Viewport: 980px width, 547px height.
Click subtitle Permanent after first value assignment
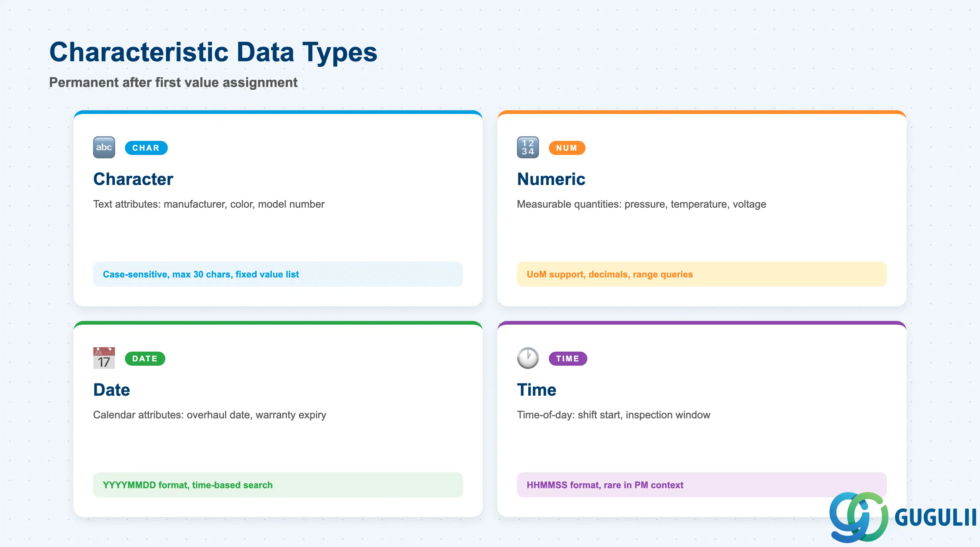pyautogui.click(x=173, y=83)
